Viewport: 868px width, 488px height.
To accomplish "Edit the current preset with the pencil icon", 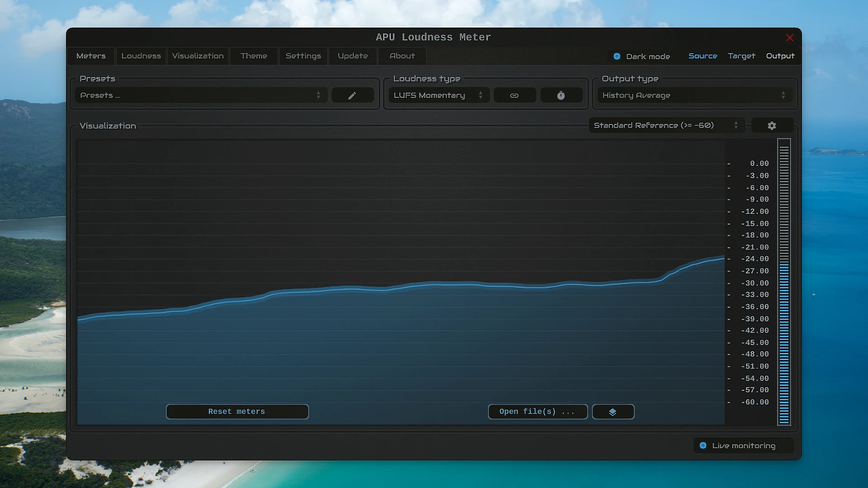I will 352,95.
